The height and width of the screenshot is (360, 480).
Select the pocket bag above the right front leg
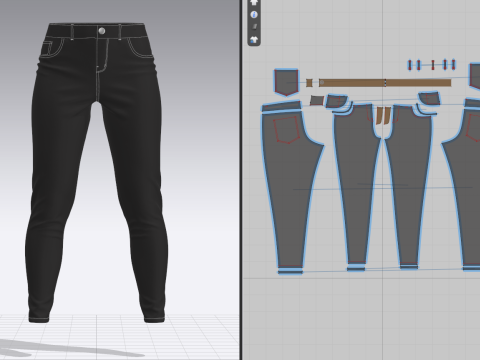tap(430, 99)
